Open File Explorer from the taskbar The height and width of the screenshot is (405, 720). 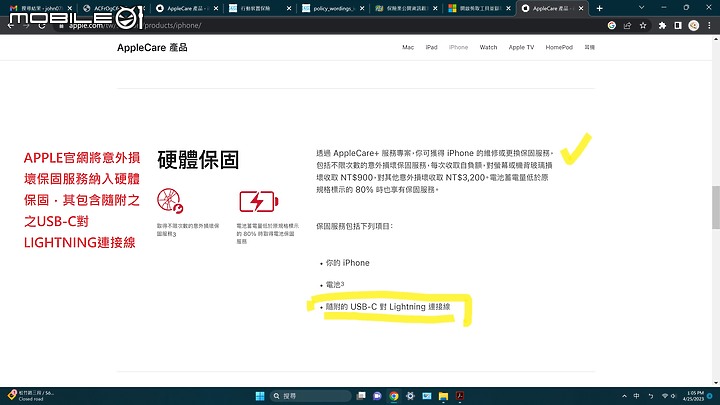point(443,396)
